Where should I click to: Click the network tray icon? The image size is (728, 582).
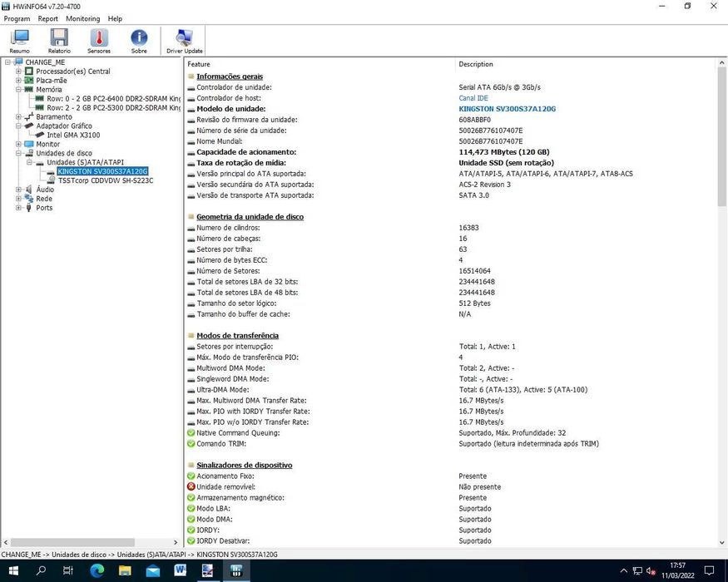point(637,571)
